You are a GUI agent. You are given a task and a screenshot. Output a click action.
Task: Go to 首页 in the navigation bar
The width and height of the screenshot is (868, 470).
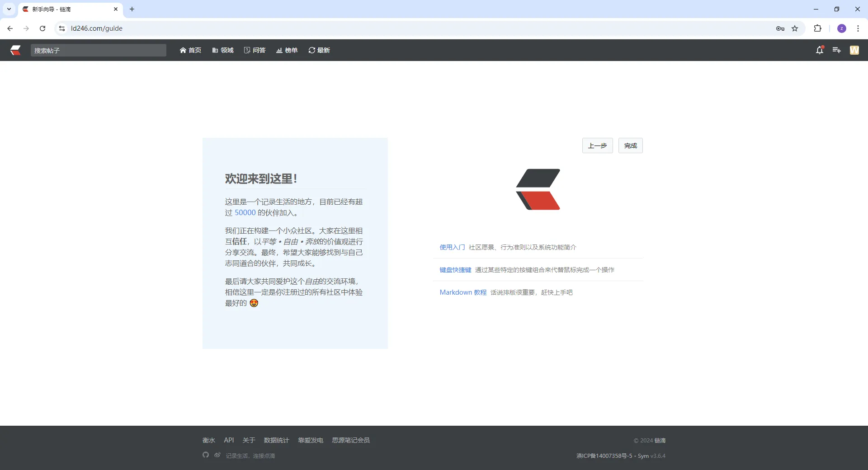click(190, 50)
